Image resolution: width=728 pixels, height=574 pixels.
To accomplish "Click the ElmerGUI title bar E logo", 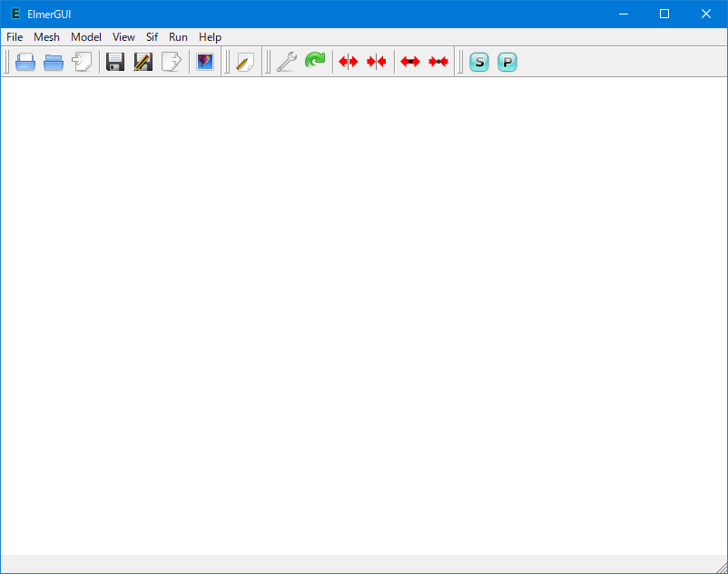I will click(x=15, y=14).
